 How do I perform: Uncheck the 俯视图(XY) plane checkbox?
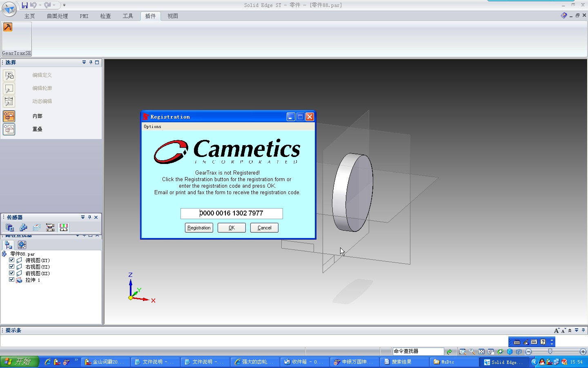pos(12,260)
